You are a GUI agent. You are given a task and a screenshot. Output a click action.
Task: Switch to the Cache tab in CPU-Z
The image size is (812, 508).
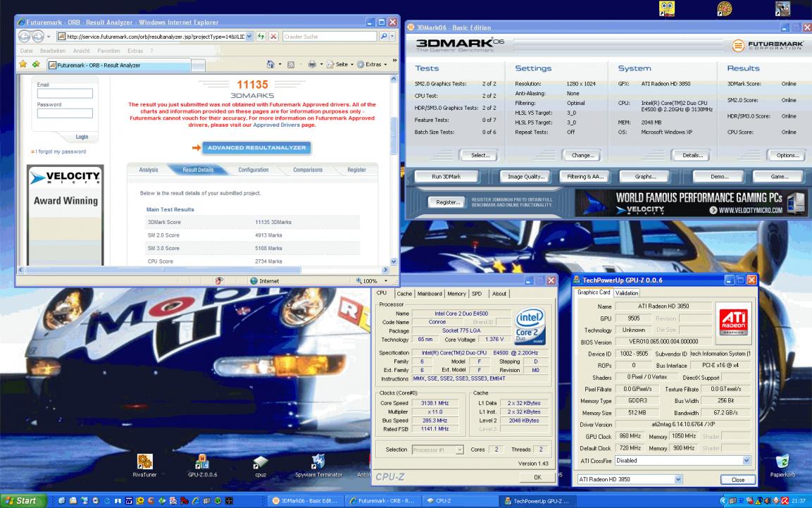tap(404, 294)
